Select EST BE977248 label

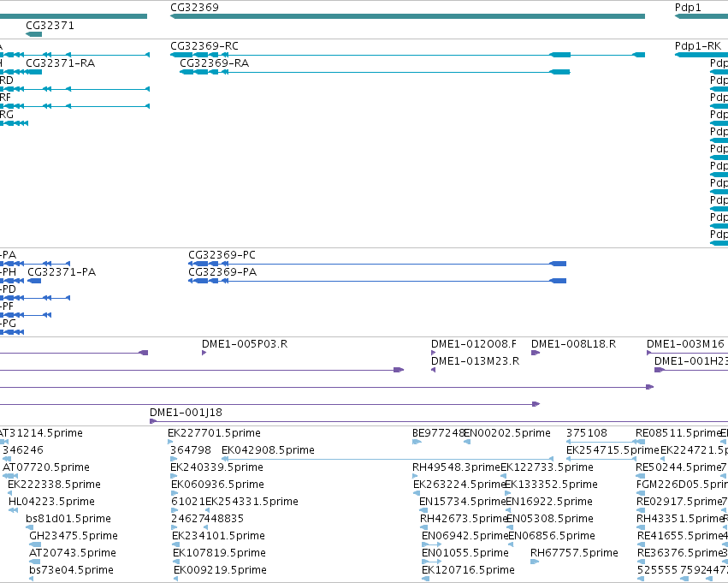pos(438,433)
